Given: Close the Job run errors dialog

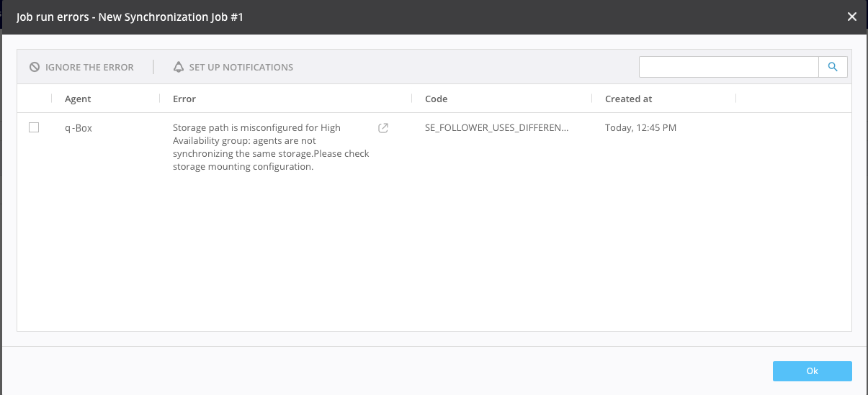Looking at the screenshot, I should click(851, 17).
